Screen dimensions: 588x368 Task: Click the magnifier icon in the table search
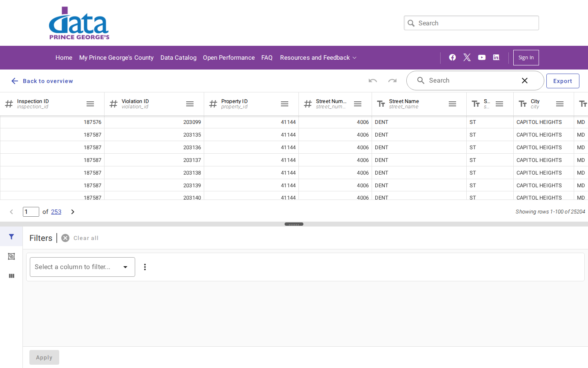(x=421, y=81)
